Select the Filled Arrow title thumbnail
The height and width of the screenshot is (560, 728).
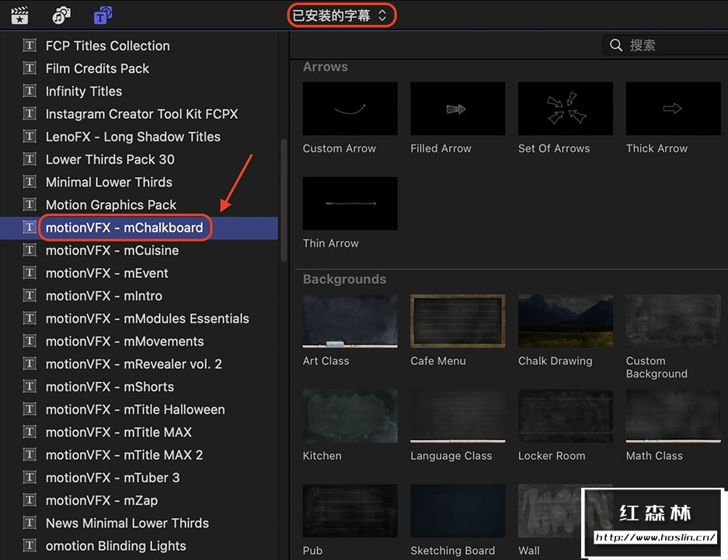coord(458,109)
